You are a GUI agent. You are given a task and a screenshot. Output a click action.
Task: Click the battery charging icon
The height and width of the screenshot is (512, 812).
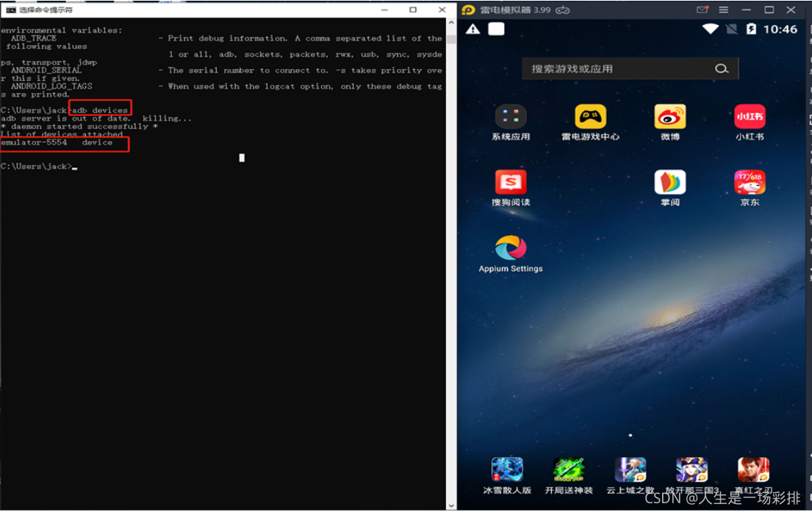[751, 29]
